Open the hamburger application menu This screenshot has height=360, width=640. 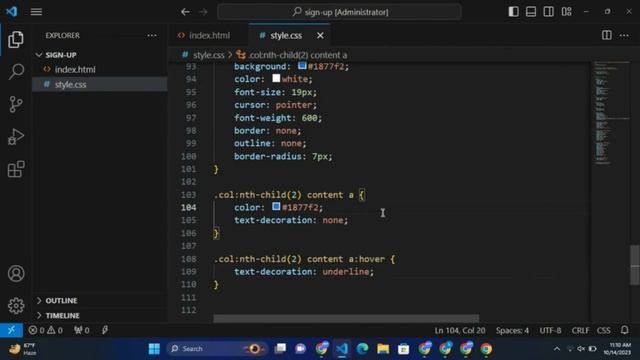coord(36,12)
